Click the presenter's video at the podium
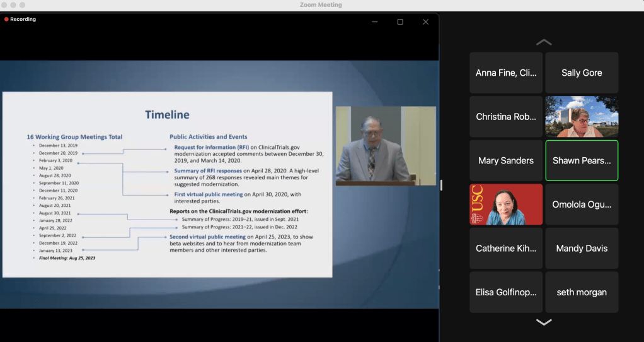644x342 pixels. 385,146
